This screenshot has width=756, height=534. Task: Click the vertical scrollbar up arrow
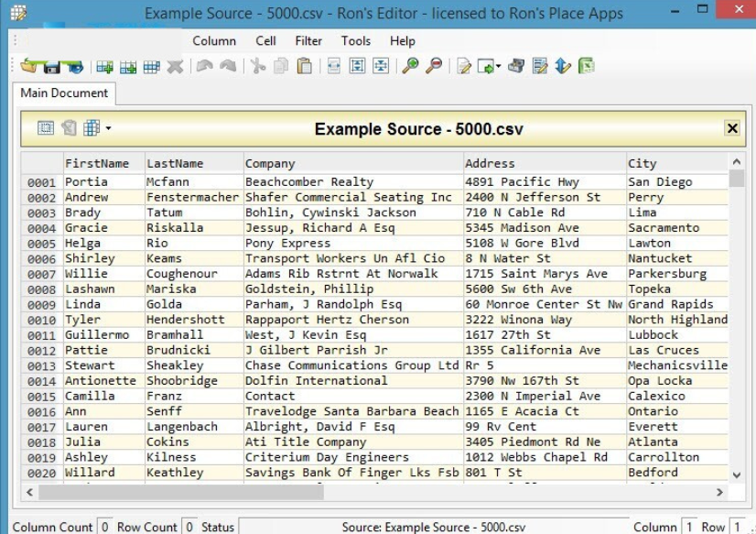[736, 161]
